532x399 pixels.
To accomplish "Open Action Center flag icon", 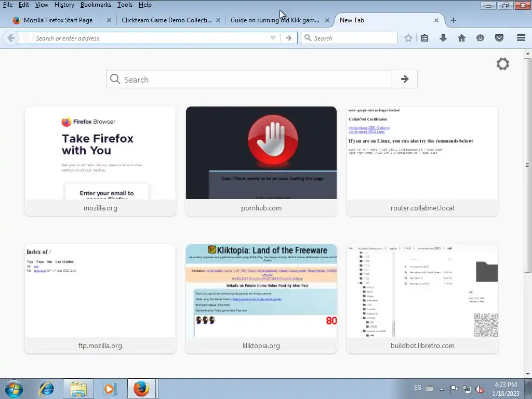I will [454, 389].
